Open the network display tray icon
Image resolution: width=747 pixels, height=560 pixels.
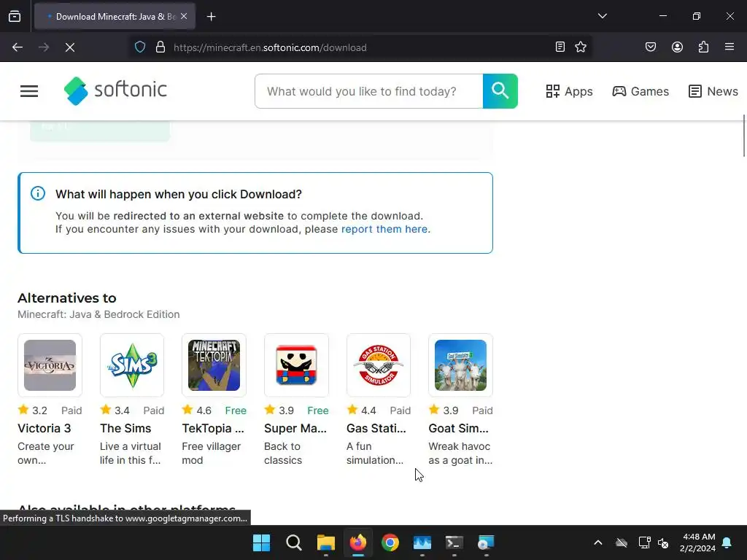pyautogui.click(x=644, y=542)
